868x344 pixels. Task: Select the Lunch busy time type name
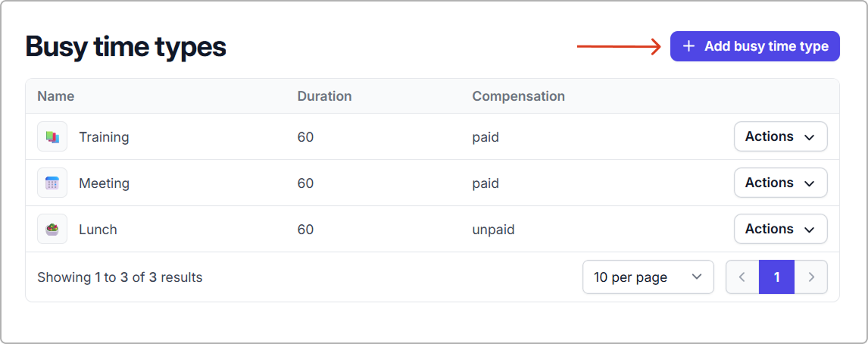(98, 230)
